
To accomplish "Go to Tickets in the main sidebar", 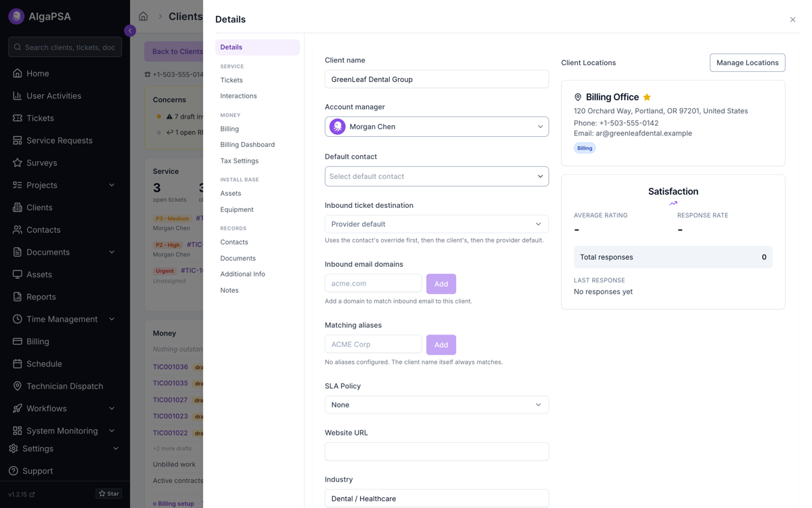I will click(40, 118).
